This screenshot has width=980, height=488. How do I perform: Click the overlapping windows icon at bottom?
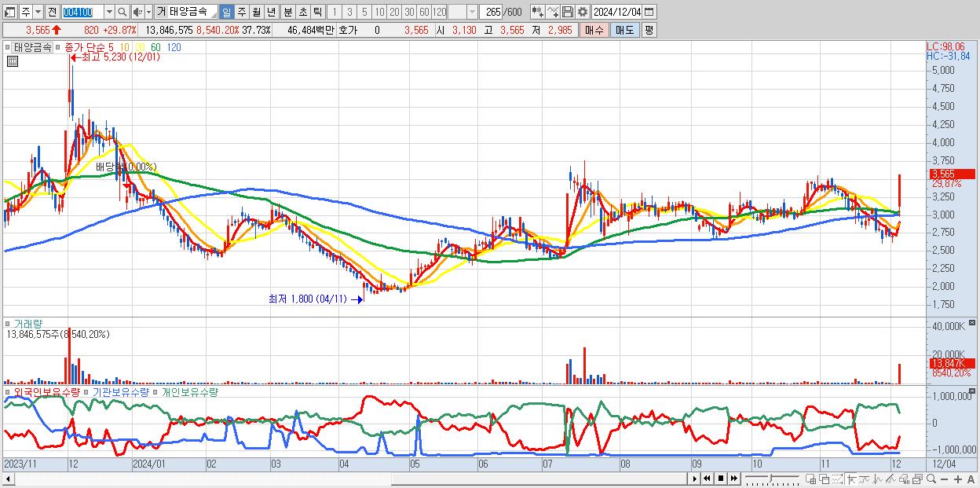click(x=825, y=479)
